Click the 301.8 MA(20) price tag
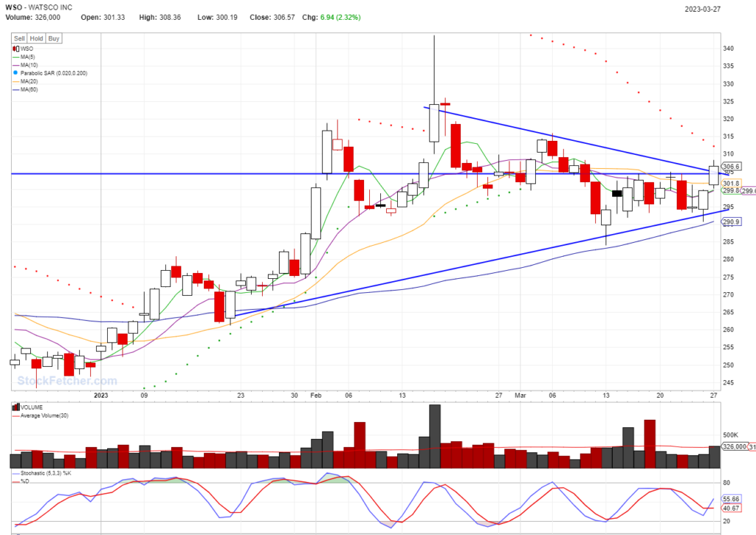The width and height of the screenshot is (756, 535). coord(731,183)
